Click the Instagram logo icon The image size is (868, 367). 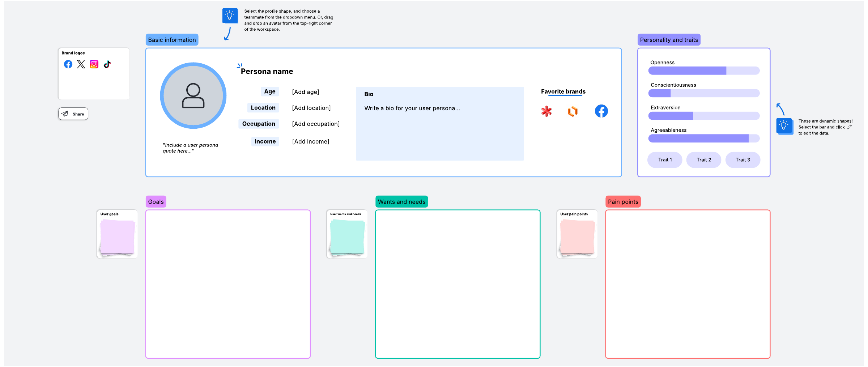94,64
